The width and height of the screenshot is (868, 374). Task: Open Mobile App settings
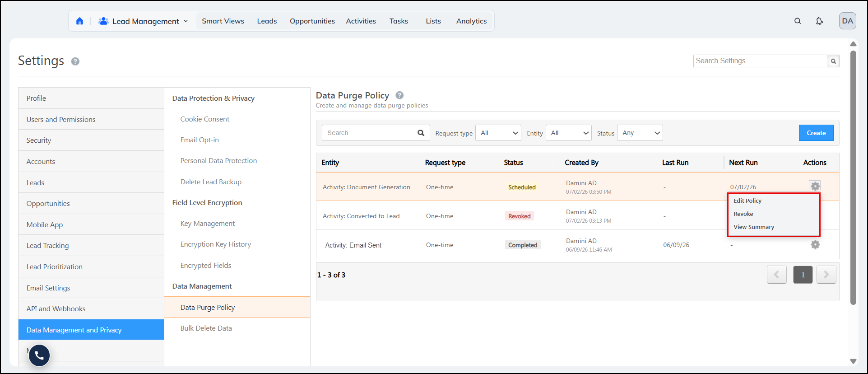point(91,224)
